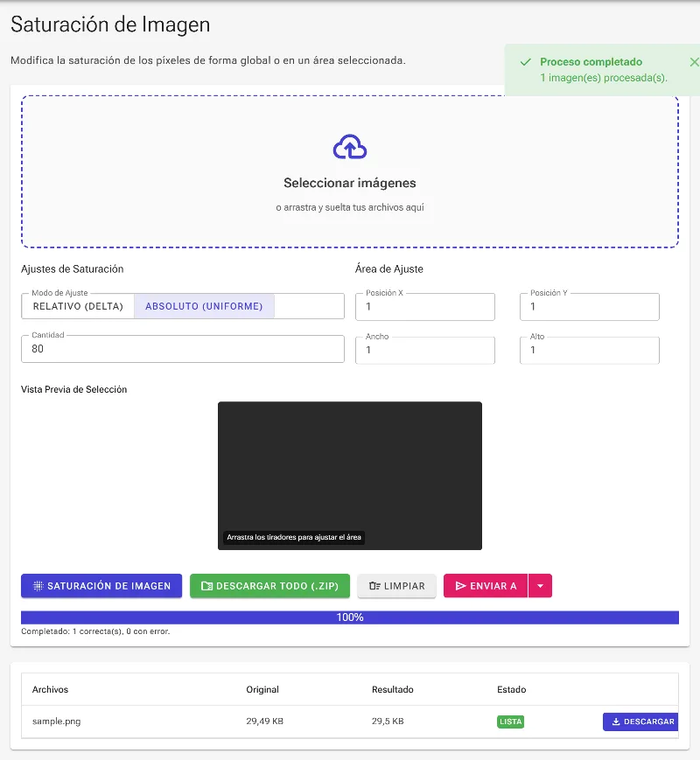The height and width of the screenshot is (760, 700).
Task: Click the Resultado column header
Action: tap(393, 689)
